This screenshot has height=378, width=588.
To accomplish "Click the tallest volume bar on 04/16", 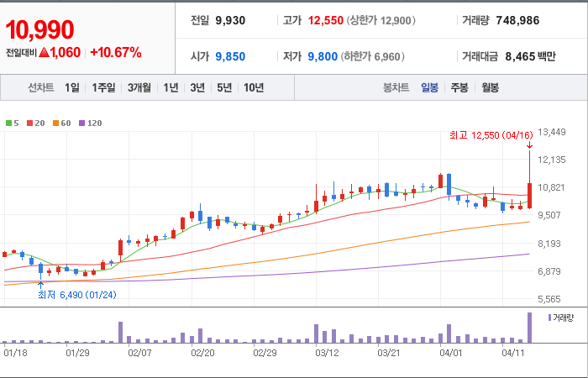I will tap(529, 328).
